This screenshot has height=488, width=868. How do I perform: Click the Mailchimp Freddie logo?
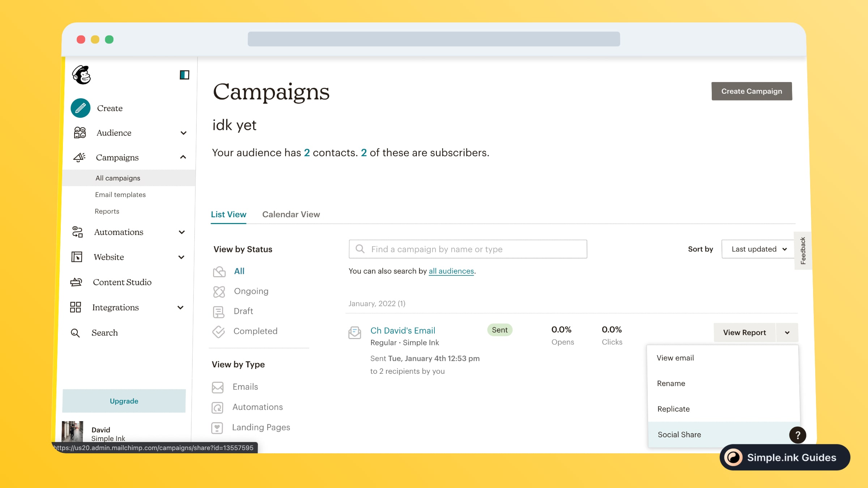82,75
